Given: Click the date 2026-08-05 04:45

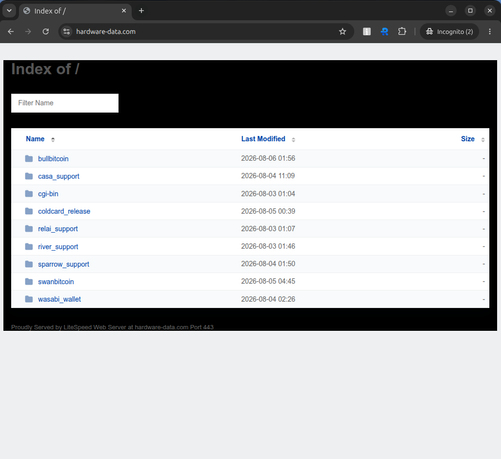Looking at the screenshot, I should click(268, 281).
